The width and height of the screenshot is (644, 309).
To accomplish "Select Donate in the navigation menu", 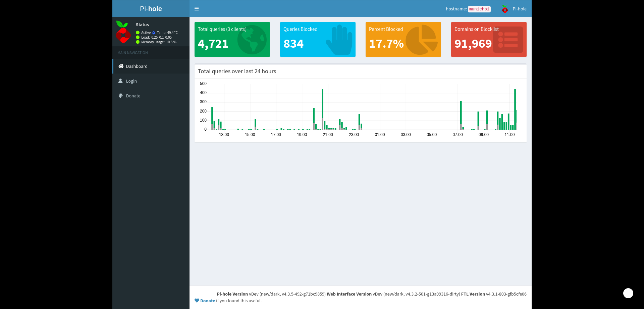I will 133,96.
